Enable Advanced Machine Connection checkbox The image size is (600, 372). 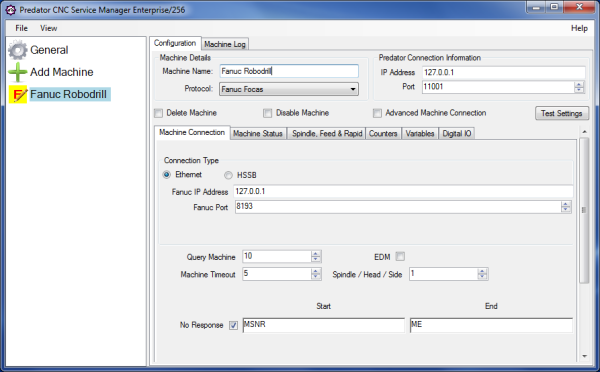tap(377, 113)
